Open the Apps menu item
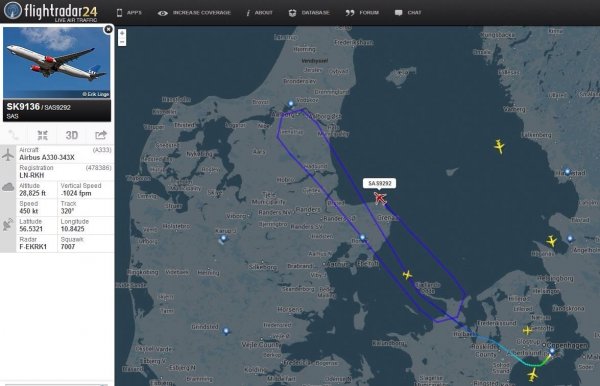 click(129, 13)
